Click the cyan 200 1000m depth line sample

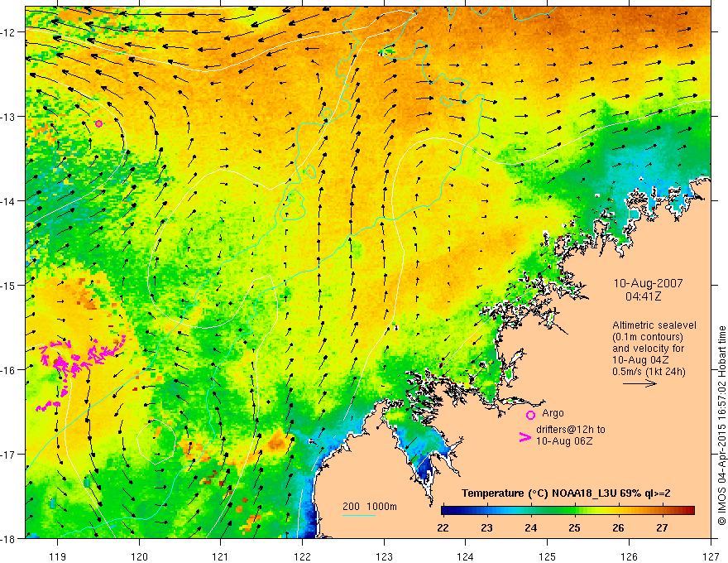pyautogui.click(x=358, y=515)
